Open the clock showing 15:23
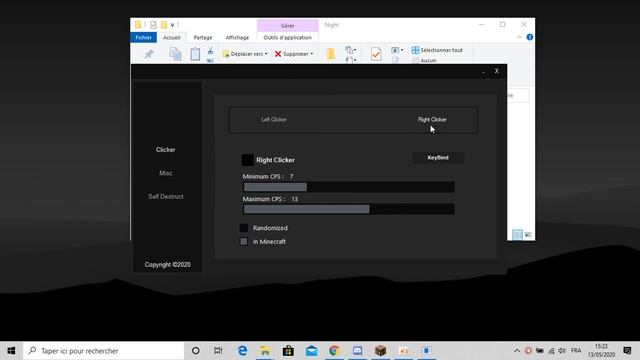 (x=601, y=351)
